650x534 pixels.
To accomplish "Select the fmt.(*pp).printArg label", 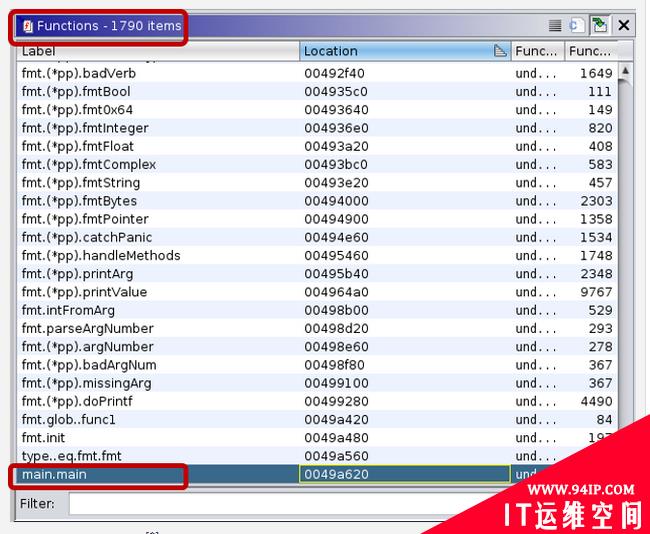I will [x=78, y=274].
